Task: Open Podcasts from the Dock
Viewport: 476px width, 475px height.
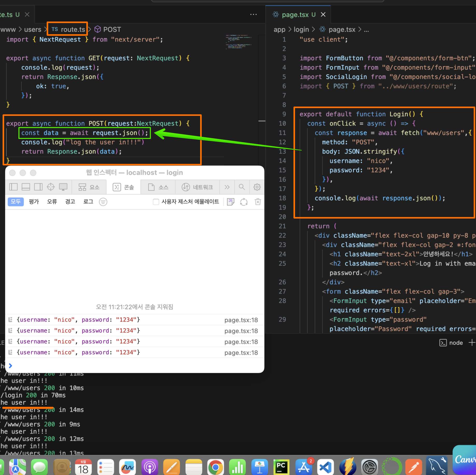Action: coord(150,466)
